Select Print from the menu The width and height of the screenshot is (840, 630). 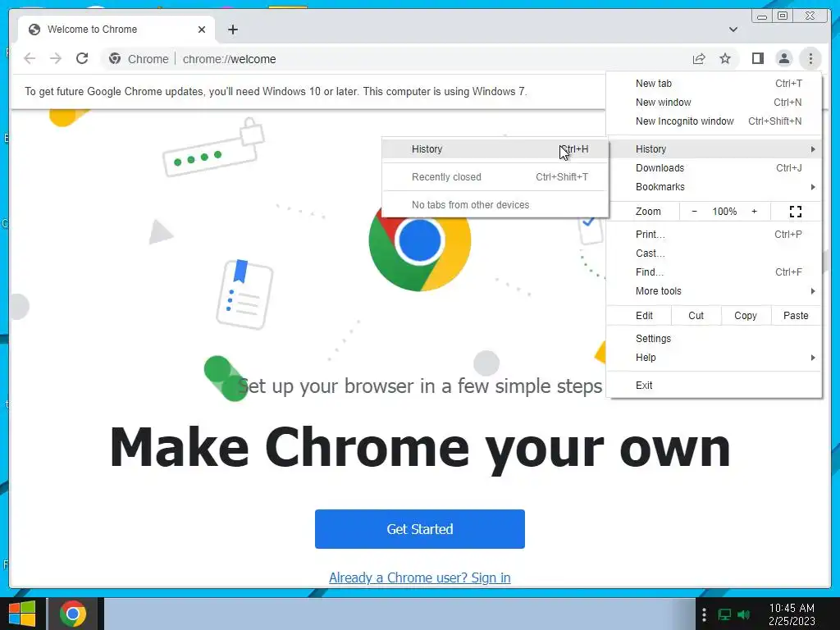point(714,235)
